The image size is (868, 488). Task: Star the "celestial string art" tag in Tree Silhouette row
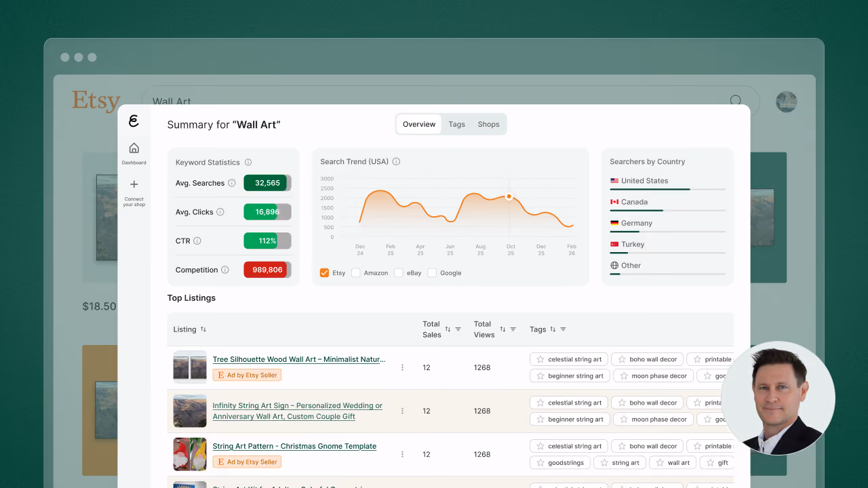tap(540, 359)
